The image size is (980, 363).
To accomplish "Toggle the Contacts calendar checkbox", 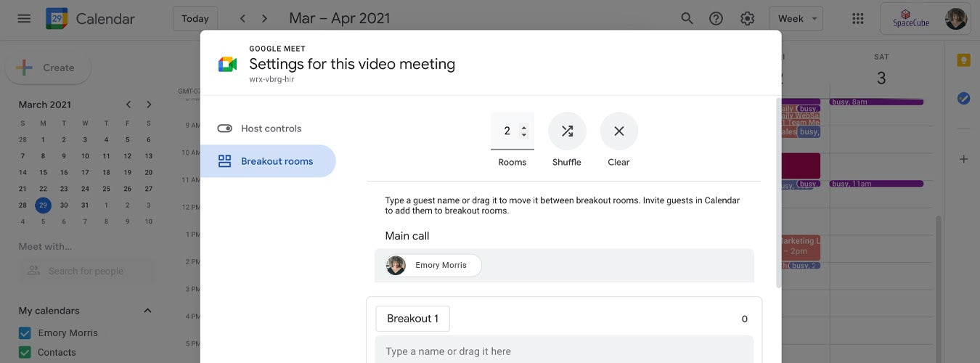I will coord(25,353).
